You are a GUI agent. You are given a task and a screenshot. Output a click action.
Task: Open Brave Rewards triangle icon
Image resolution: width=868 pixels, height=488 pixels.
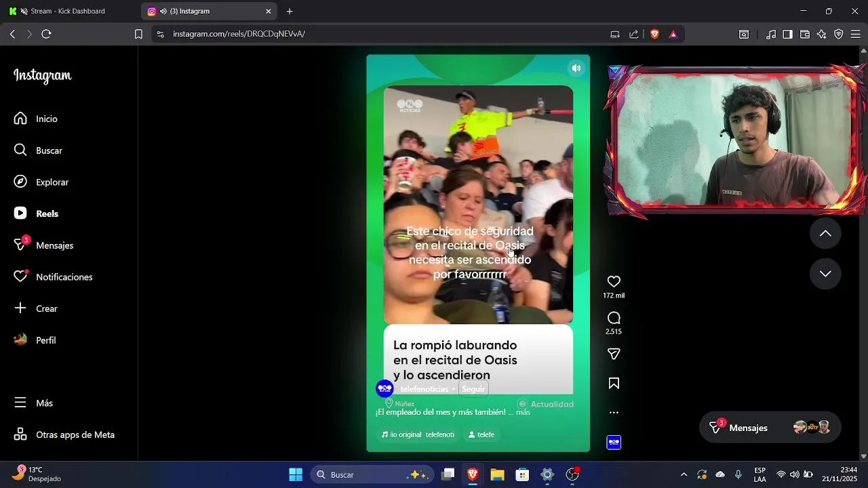[673, 34]
